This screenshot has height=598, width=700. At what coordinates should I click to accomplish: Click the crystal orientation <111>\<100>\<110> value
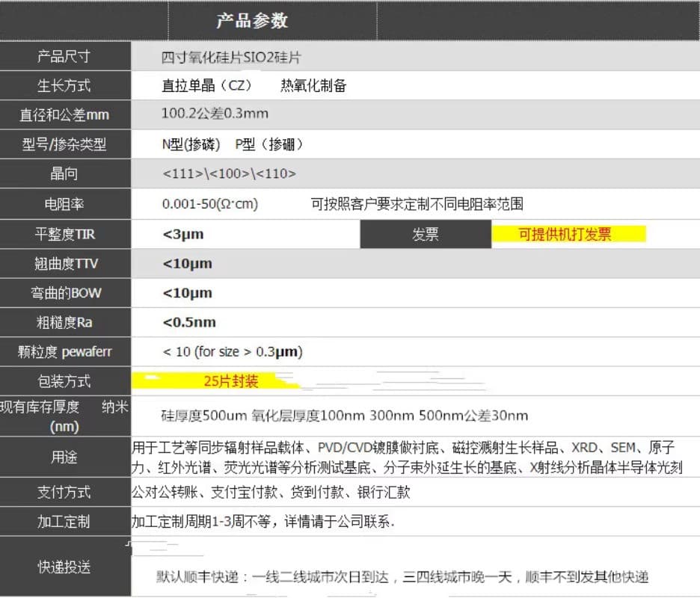229,174
